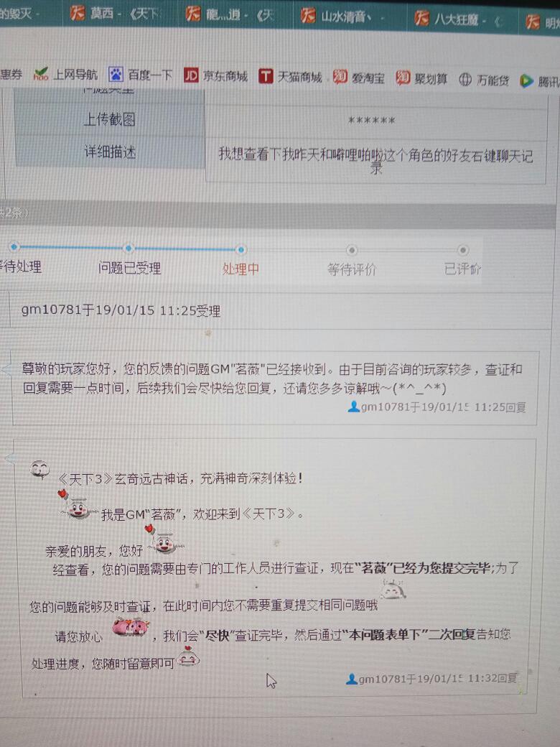Open the 上网导航 hao123 bookmark
Viewport: 560px width, 747px height.
65,75
